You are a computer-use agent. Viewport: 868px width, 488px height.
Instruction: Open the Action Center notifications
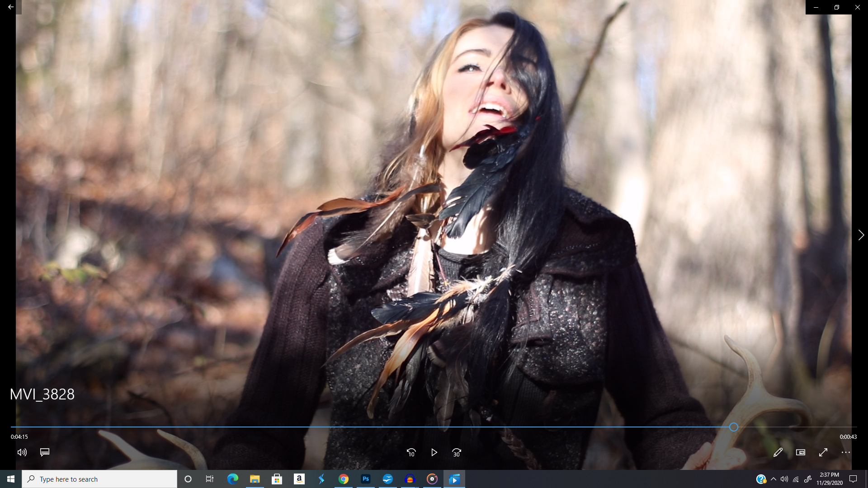[854, 479]
